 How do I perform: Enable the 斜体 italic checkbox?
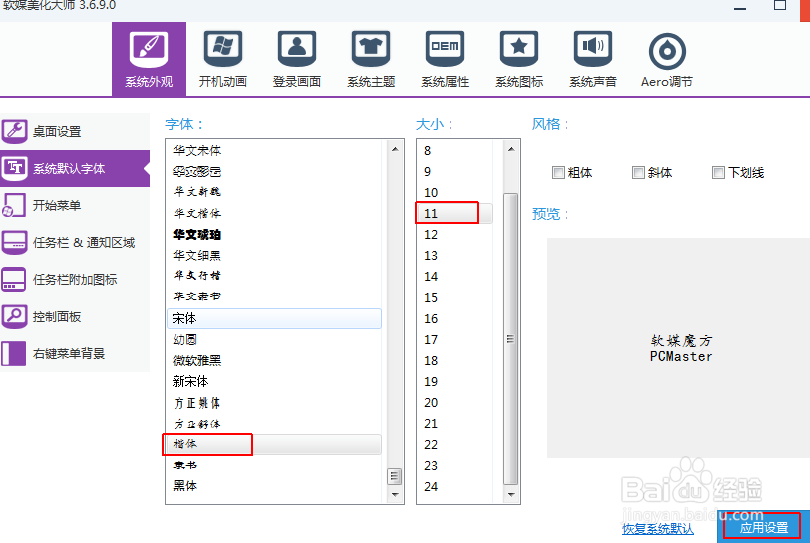tap(638, 173)
